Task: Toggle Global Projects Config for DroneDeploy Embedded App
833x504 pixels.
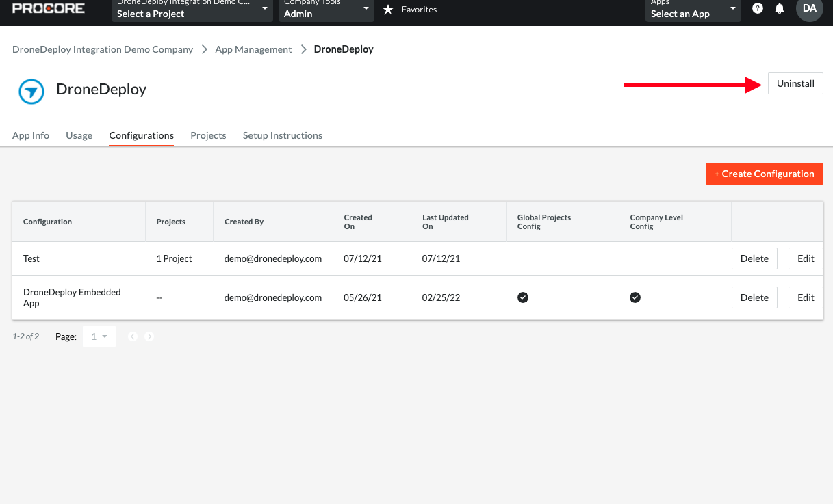Action: coord(523,297)
